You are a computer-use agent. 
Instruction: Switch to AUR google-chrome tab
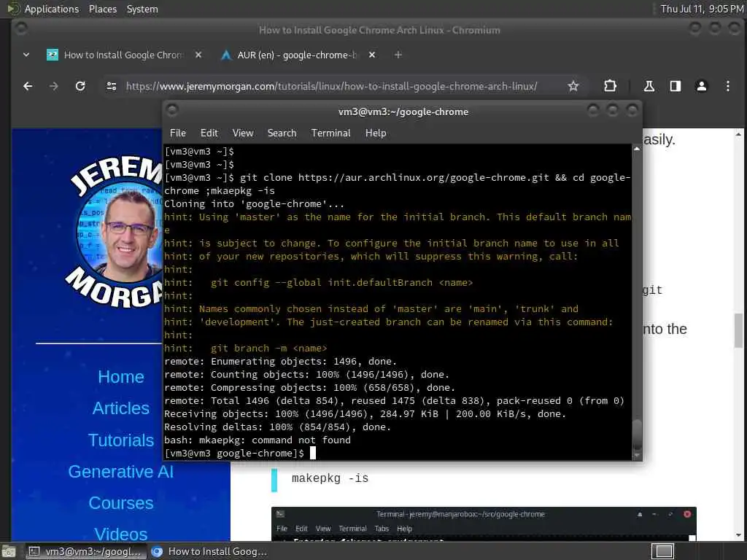click(x=290, y=55)
